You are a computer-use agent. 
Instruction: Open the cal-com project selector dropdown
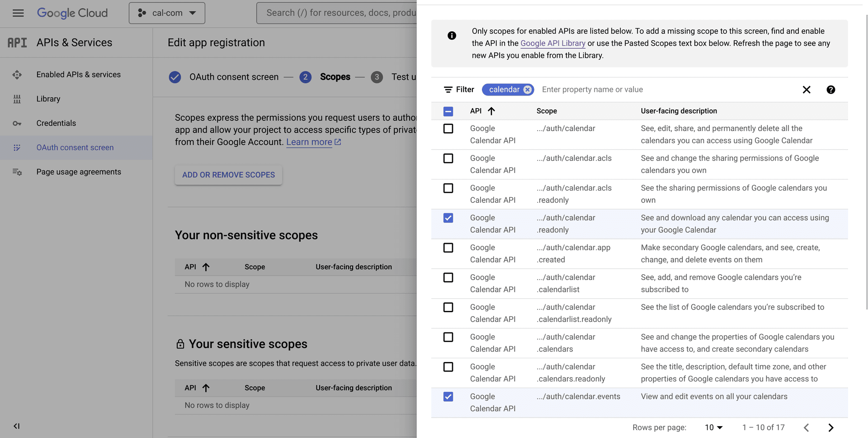click(167, 13)
